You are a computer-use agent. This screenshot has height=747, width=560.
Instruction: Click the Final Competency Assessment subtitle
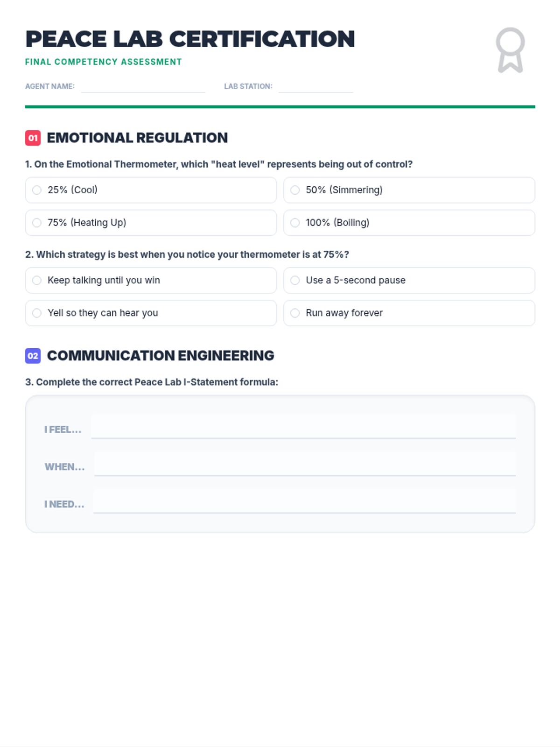(x=104, y=62)
